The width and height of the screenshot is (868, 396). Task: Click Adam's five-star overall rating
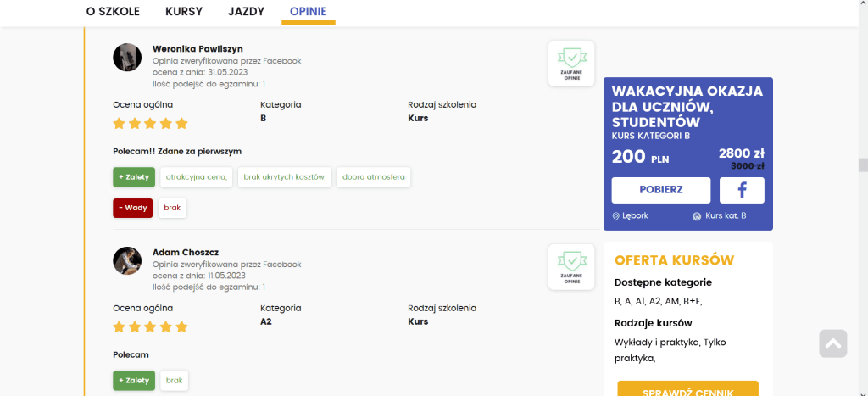150,327
